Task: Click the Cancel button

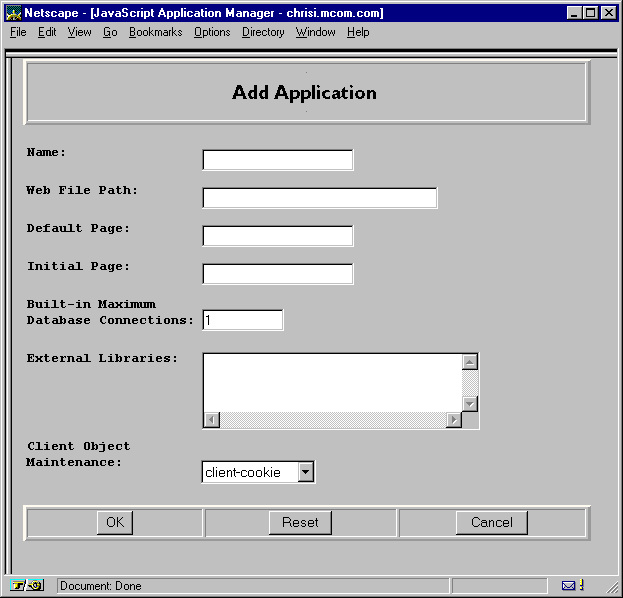Action: click(x=491, y=522)
